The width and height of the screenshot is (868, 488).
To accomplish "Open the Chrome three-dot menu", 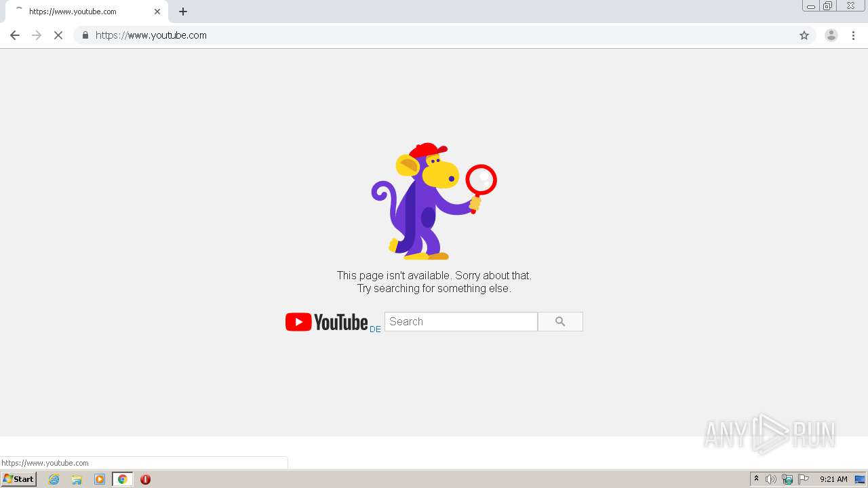I will [854, 35].
